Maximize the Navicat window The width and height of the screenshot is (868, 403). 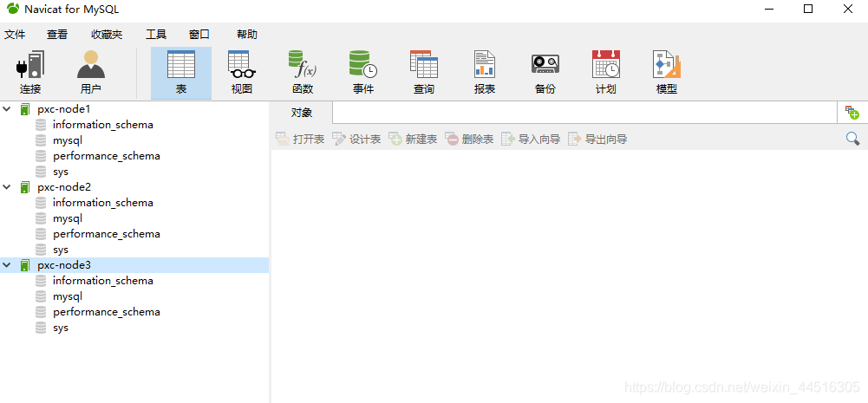pos(808,9)
